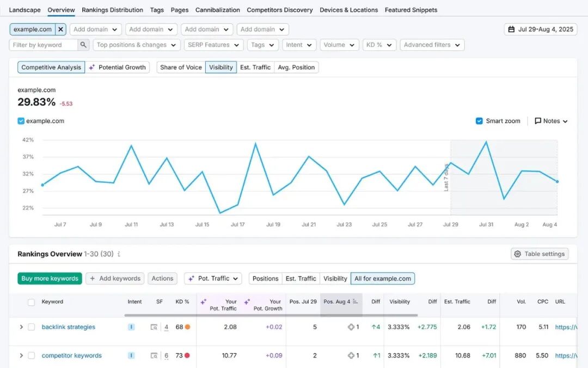
Task: Click the intent badge for competitor keywords
Action: (x=131, y=355)
